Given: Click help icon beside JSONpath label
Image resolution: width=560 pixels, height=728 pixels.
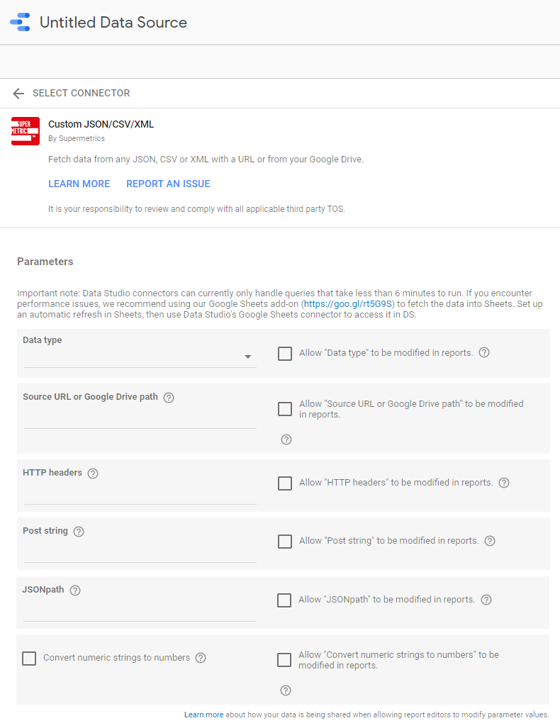Looking at the screenshot, I should 75,590.
